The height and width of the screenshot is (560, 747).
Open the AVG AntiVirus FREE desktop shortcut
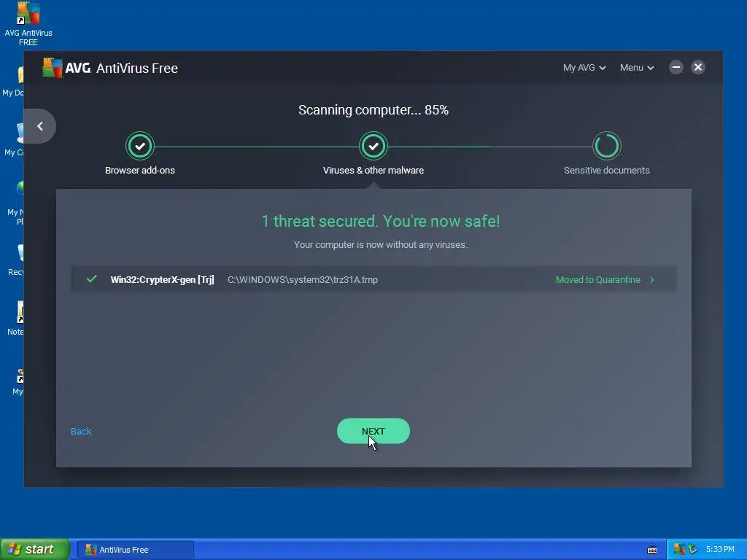coord(28,24)
